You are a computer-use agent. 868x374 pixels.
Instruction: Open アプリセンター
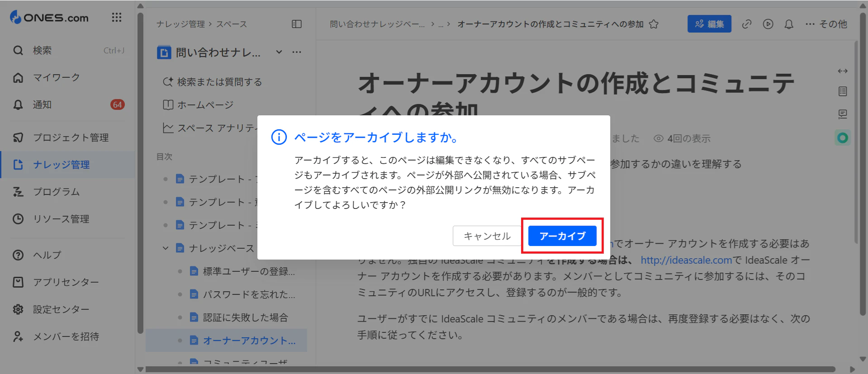point(68,282)
